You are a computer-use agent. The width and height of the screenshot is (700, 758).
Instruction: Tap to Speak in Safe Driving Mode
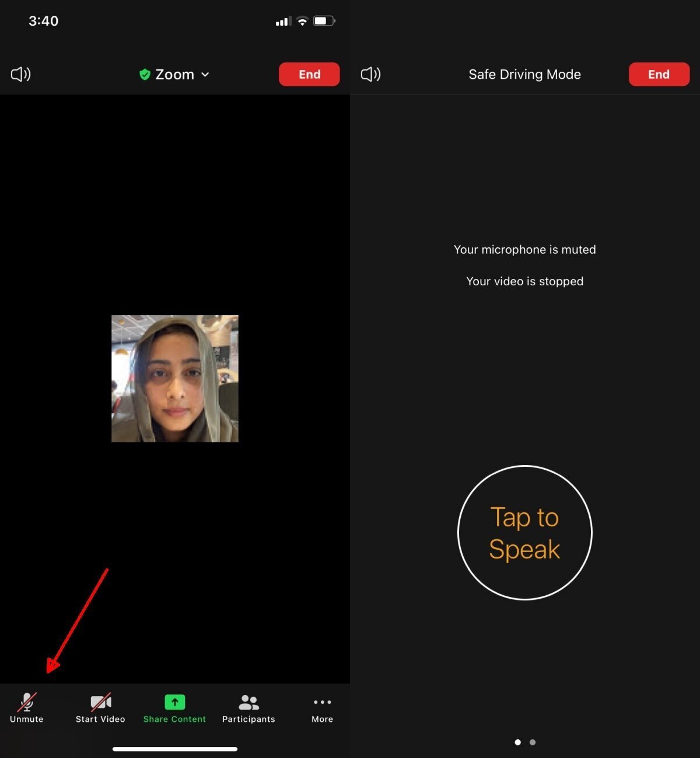pyautogui.click(x=524, y=532)
